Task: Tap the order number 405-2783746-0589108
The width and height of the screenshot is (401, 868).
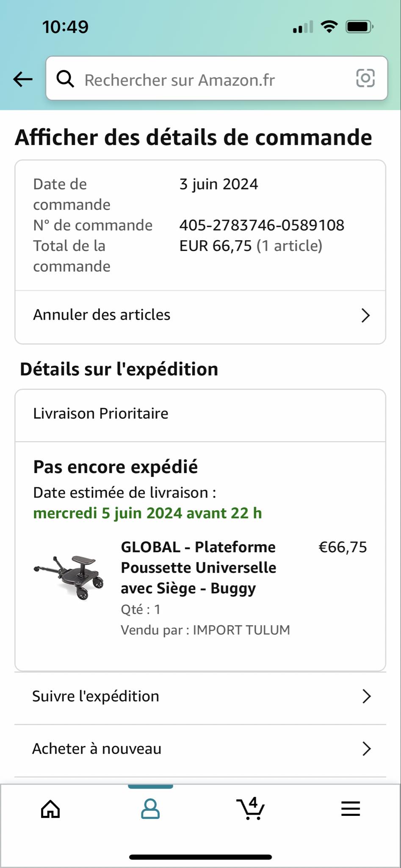Action: coord(262,225)
